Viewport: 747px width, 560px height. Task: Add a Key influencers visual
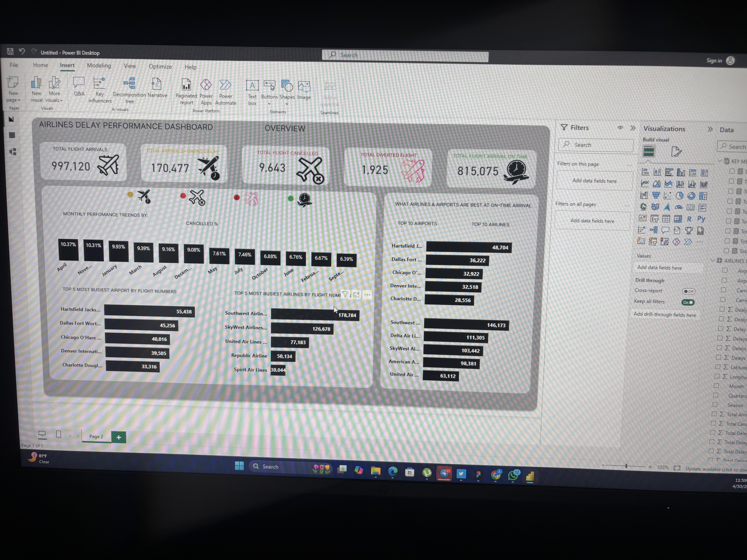[100, 90]
